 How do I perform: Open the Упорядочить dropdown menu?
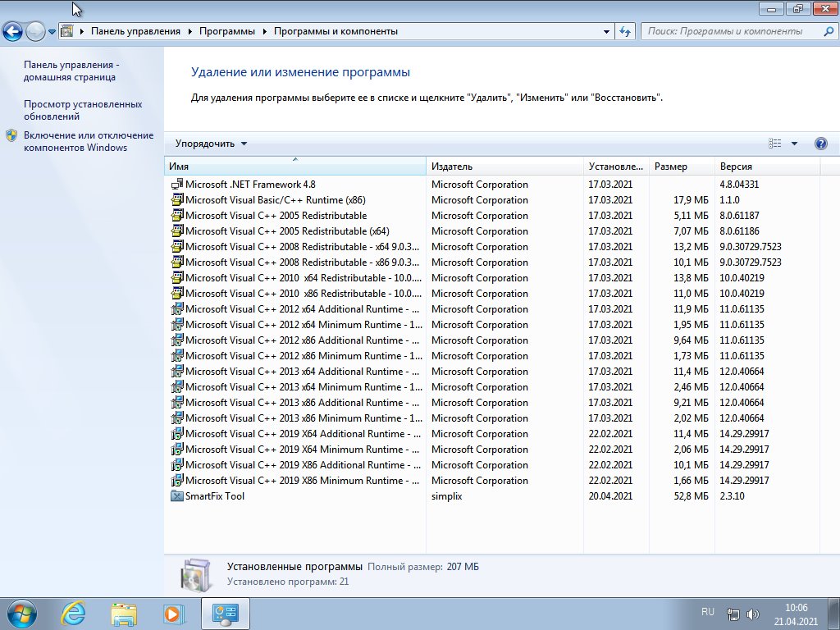coord(211,144)
